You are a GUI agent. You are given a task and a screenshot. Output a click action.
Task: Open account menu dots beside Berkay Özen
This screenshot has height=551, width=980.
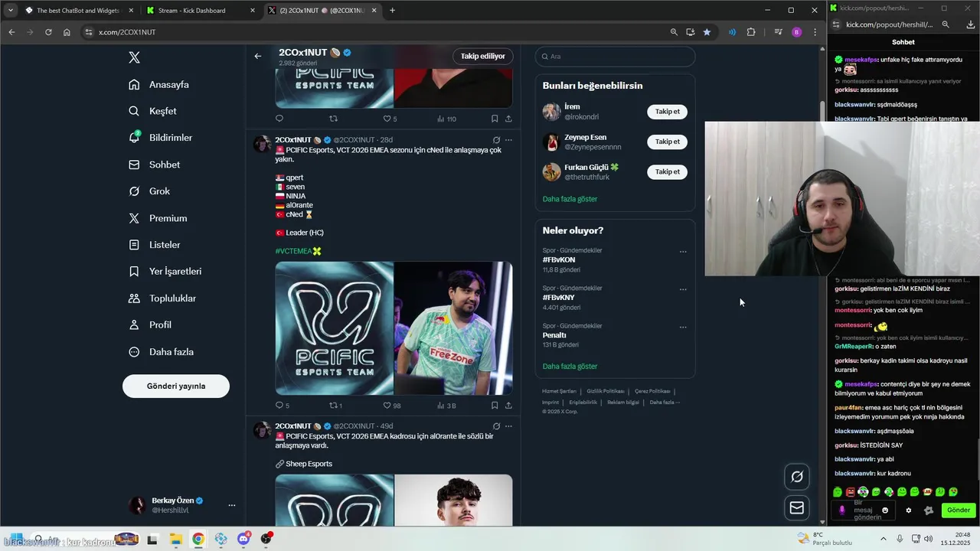pyautogui.click(x=231, y=505)
